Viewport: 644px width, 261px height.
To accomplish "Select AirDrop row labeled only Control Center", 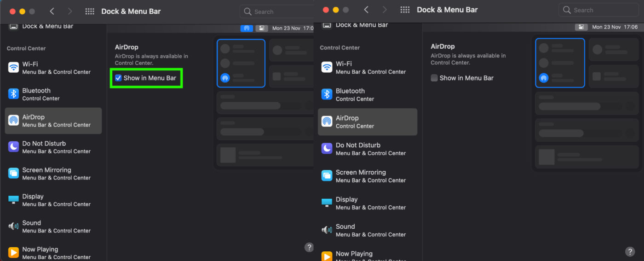I will pyautogui.click(x=367, y=122).
